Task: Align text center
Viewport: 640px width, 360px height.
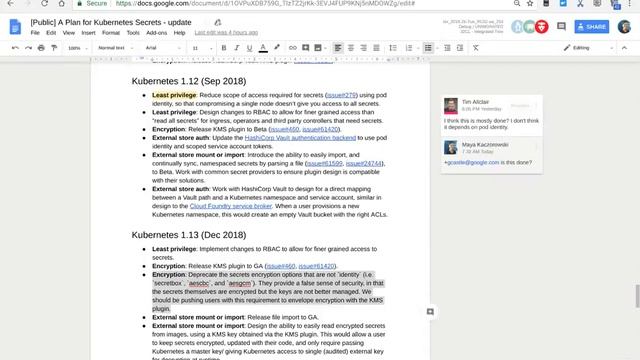Action: coord(351,48)
